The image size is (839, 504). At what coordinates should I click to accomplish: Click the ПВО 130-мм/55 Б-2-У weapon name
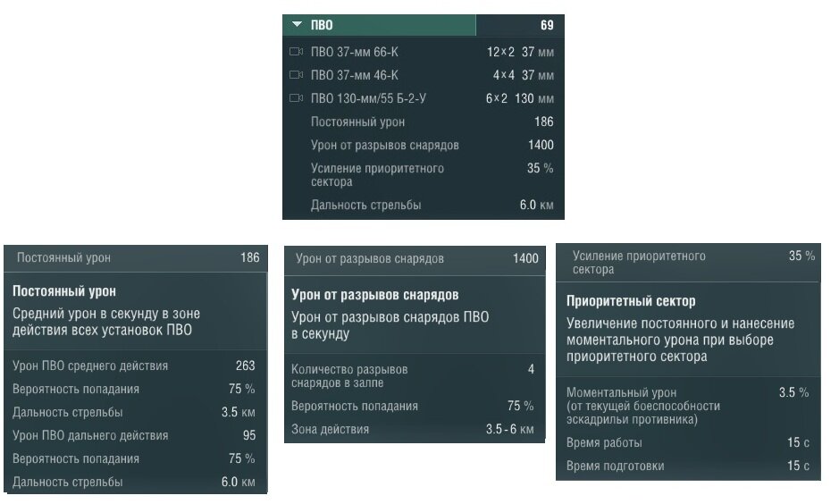pyautogui.click(x=368, y=98)
